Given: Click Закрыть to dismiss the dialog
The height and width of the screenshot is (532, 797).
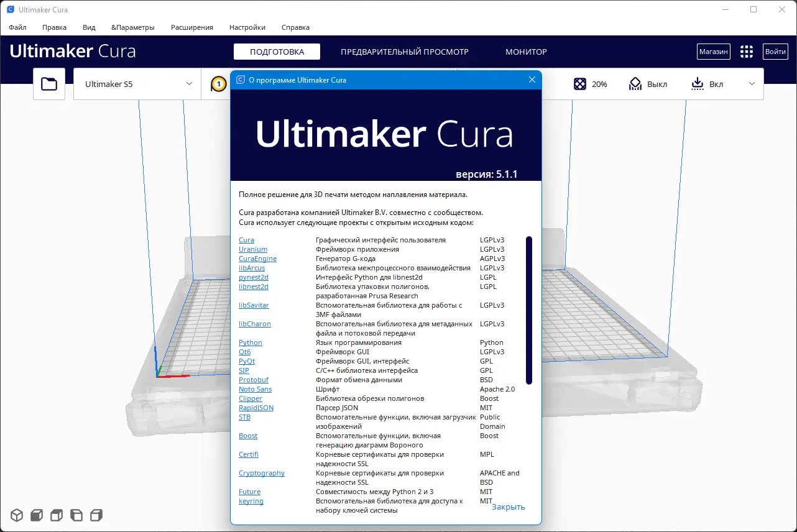Looking at the screenshot, I should (508, 507).
